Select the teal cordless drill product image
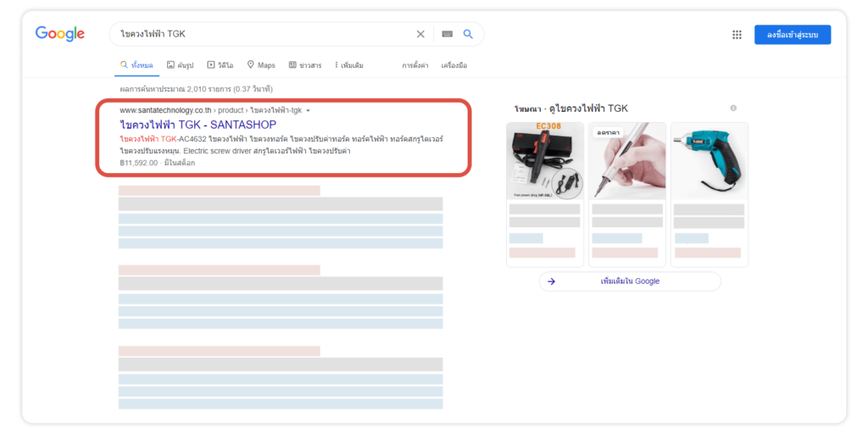 click(x=709, y=160)
